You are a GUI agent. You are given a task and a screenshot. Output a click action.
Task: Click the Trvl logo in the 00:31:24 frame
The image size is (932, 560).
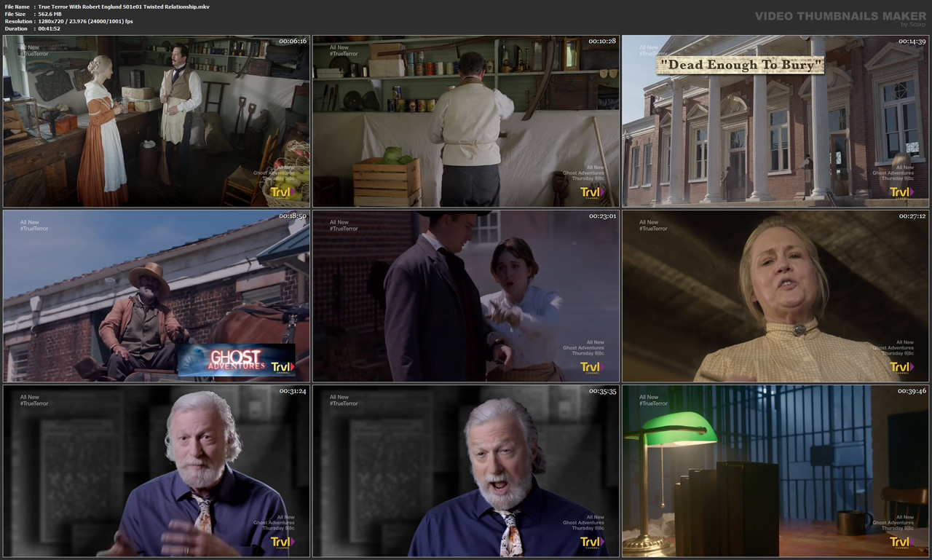[x=283, y=543]
